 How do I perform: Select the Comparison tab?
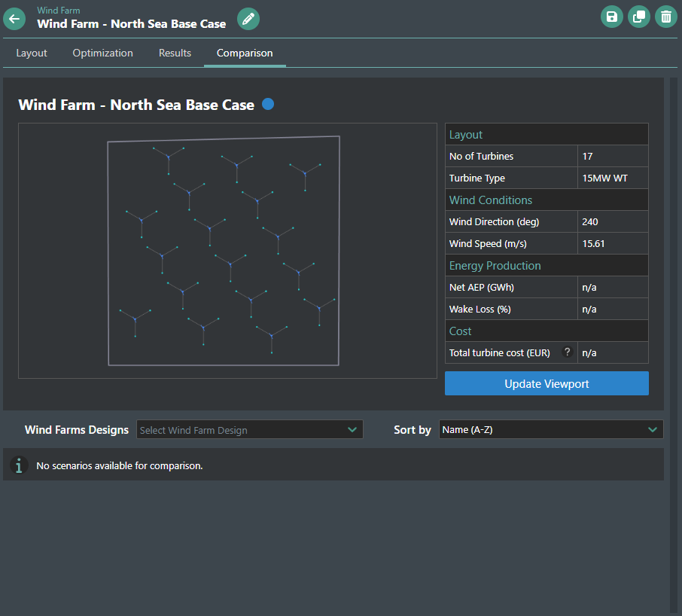coord(245,53)
